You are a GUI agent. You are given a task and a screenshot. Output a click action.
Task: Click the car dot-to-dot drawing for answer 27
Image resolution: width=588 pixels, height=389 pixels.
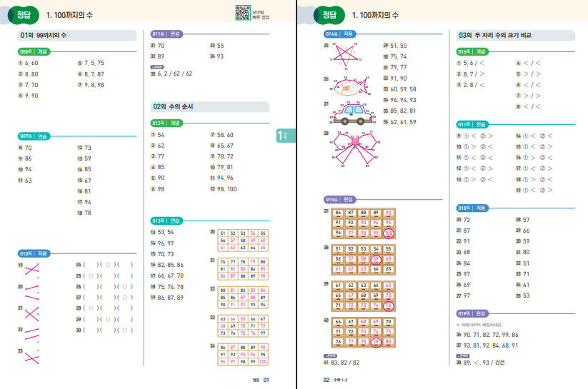click(353, 113)
